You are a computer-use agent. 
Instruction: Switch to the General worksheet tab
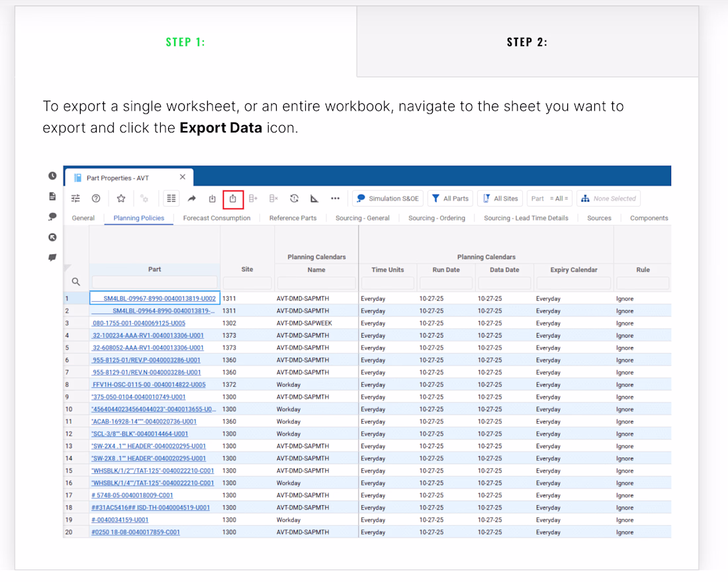tap(83, 218)
